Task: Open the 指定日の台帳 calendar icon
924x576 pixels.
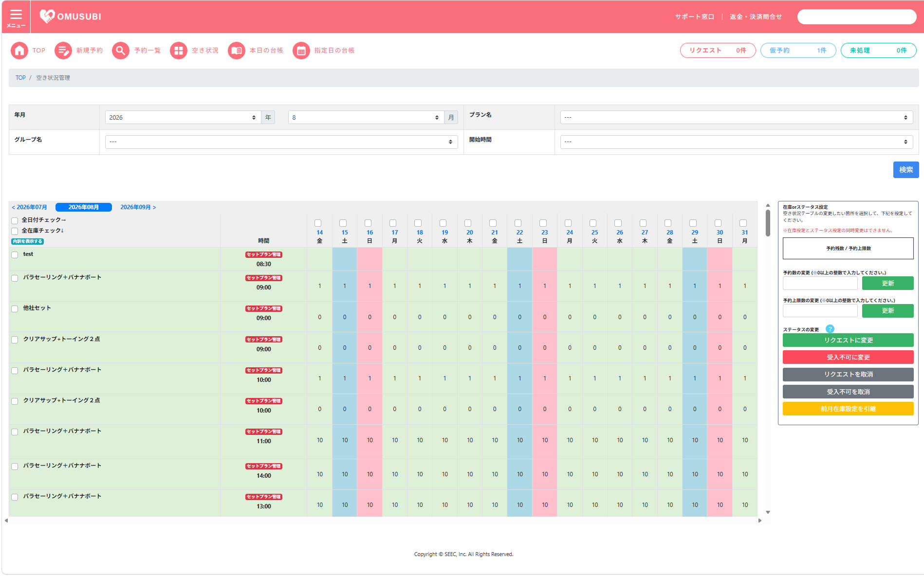Action: [301, 51]
